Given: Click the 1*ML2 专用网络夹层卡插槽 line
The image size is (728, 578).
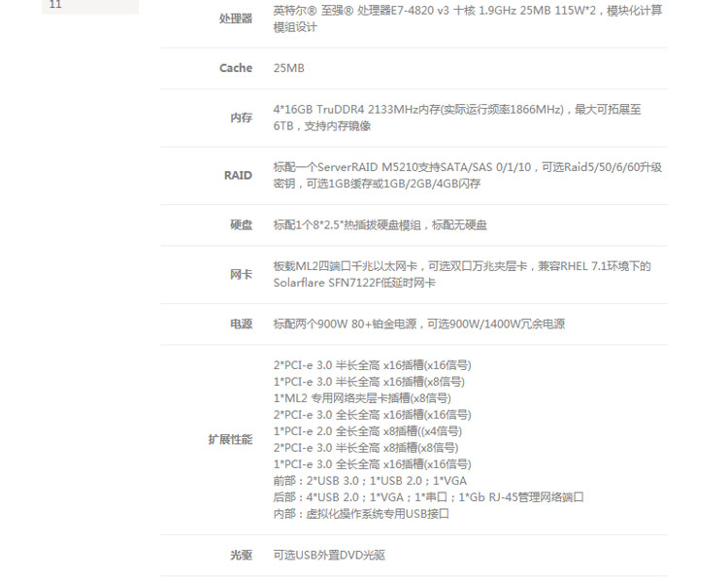Looking at the screenshot, I should (361, 398).
